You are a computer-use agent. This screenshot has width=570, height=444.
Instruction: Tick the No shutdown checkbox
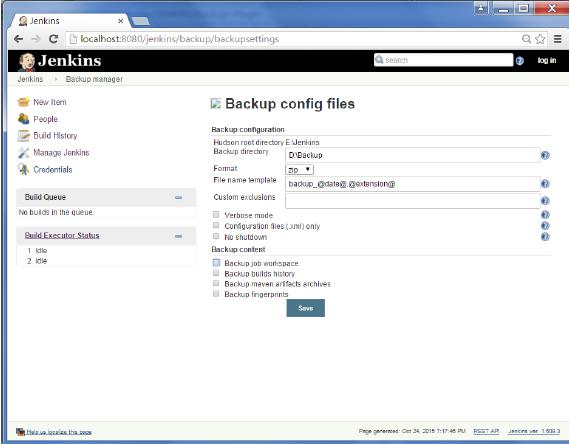point(216,236)
